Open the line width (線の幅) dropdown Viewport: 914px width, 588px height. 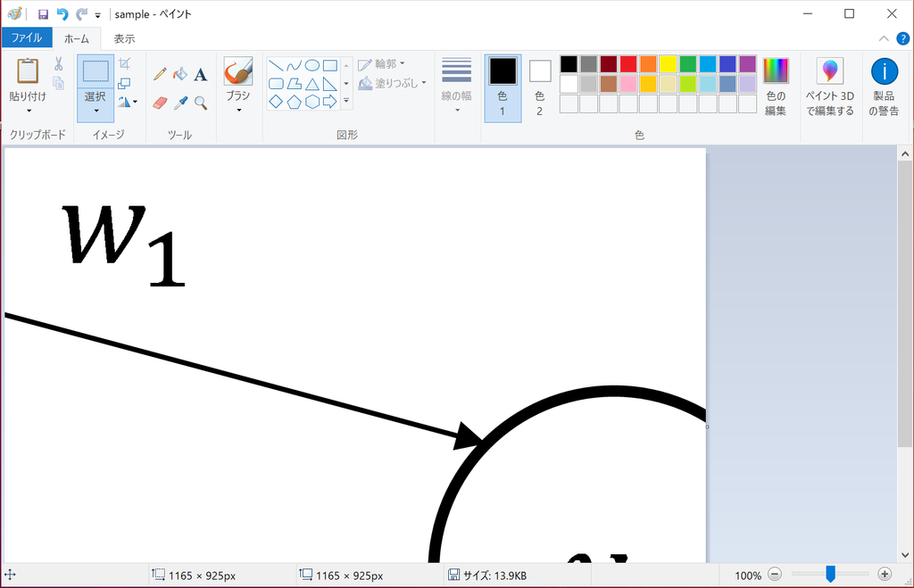(x=456, y=87)
